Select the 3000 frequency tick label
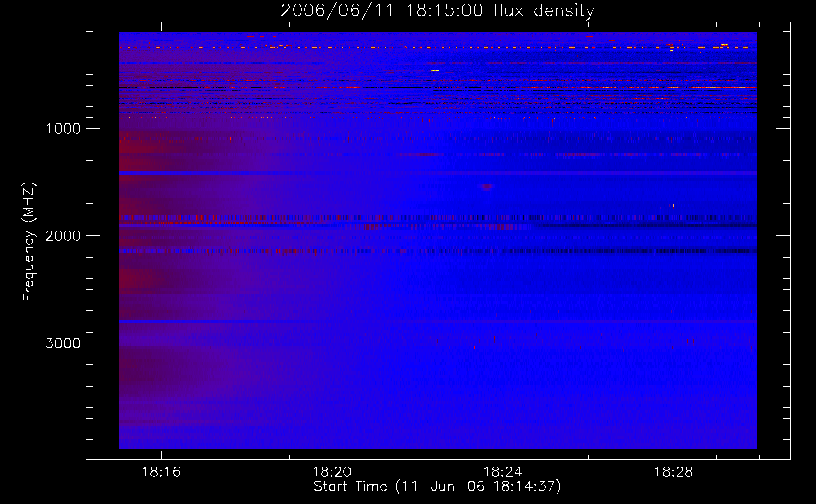Viewport: 816px width, 504px height. pos(63,343)
